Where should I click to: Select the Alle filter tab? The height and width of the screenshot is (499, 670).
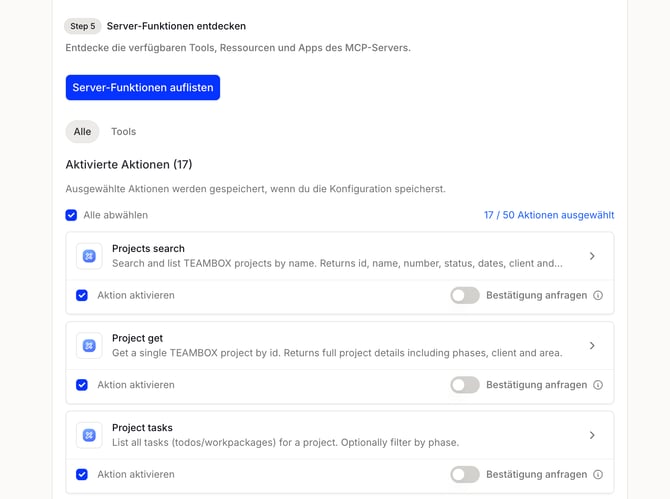[82, 132]
